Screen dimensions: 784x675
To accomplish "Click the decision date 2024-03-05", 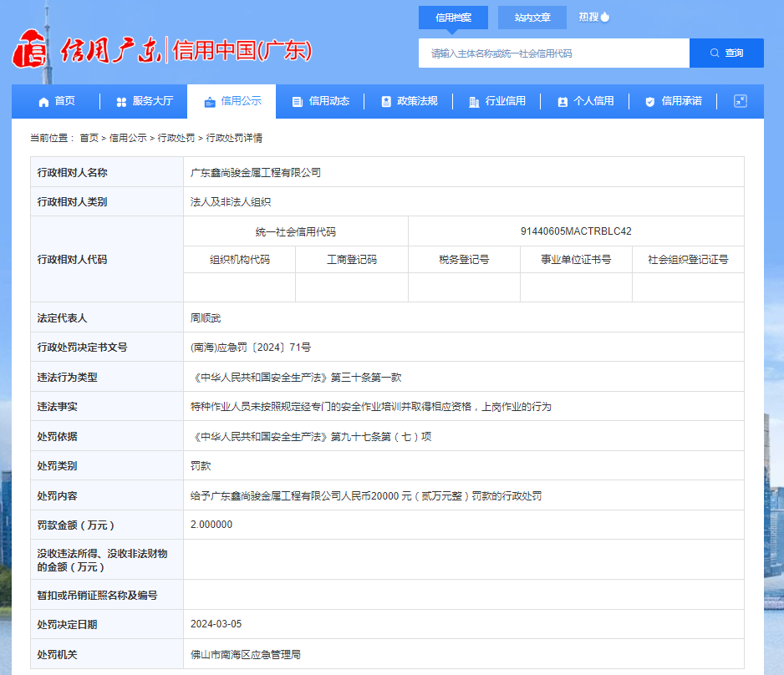I will tap(216, 624).
